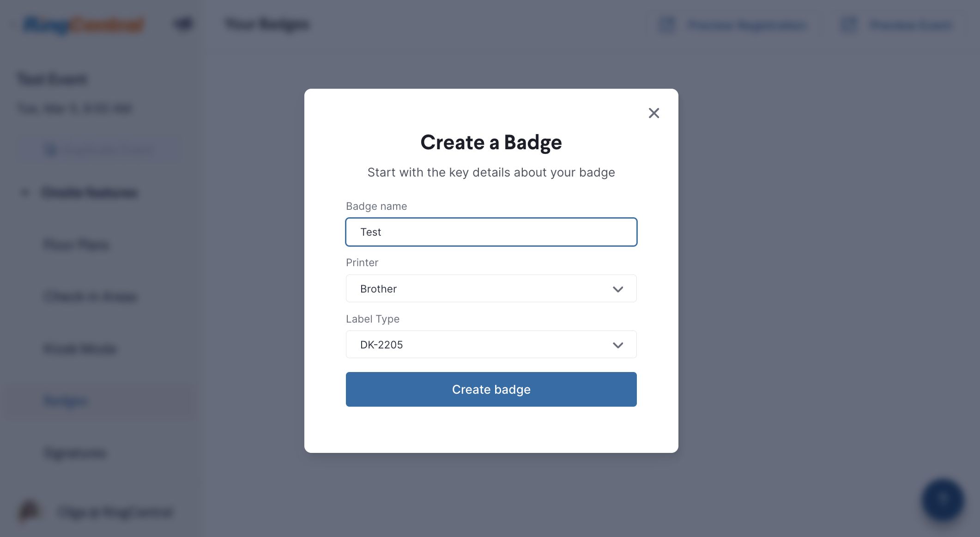980x537 pixels.
Task: Open the round help button at bottom right
Action: pos(942,500)
